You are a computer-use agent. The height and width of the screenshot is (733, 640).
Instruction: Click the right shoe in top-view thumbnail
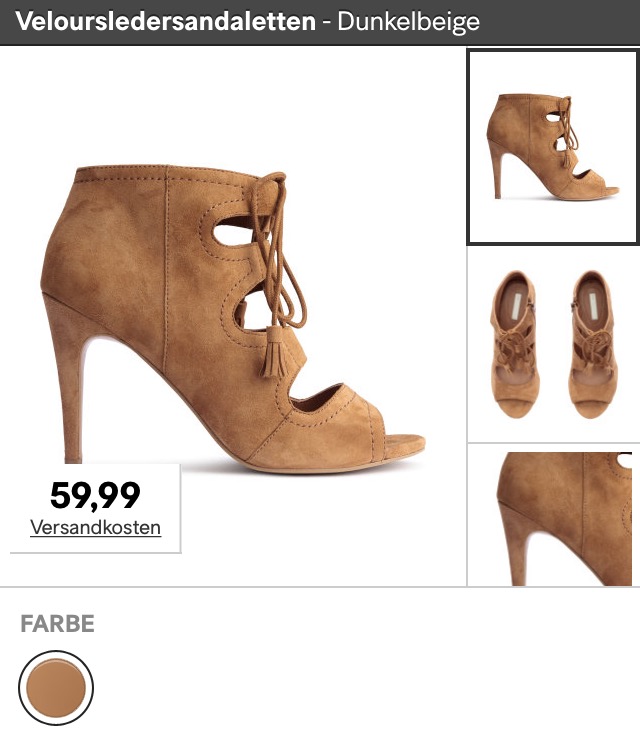tap(593, 345)
